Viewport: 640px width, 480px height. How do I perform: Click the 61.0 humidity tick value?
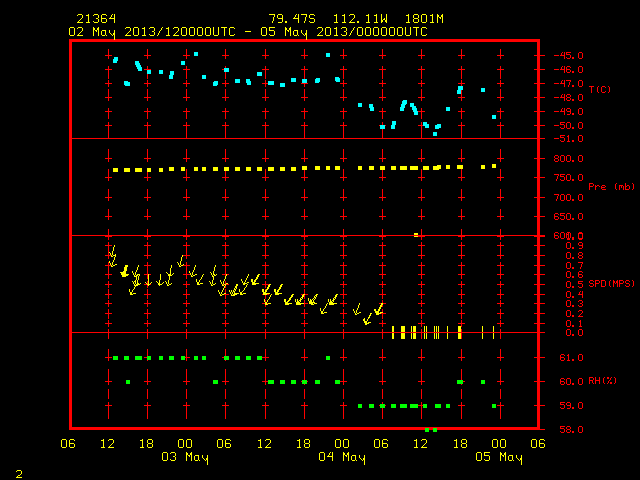571,358
